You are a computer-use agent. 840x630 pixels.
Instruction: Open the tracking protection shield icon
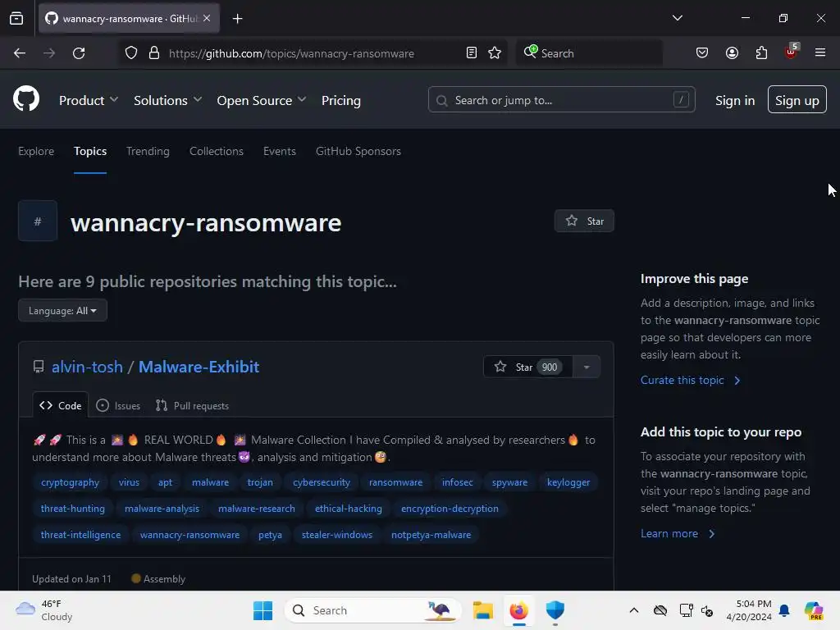click(131, 53)
